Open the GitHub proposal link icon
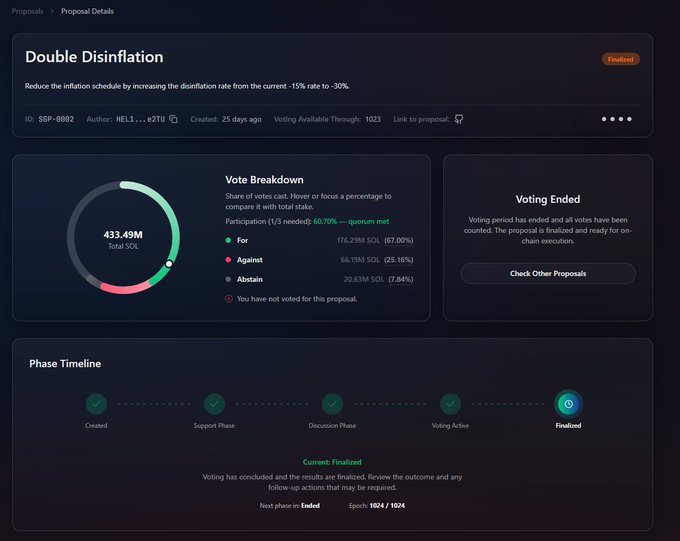680x541 pixels. [x=459, y=119]
